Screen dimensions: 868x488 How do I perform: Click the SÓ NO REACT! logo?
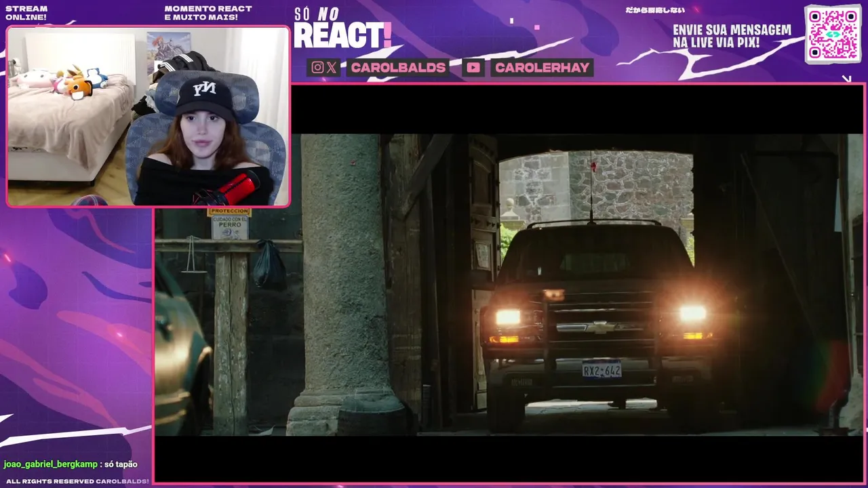click(342, 28)
